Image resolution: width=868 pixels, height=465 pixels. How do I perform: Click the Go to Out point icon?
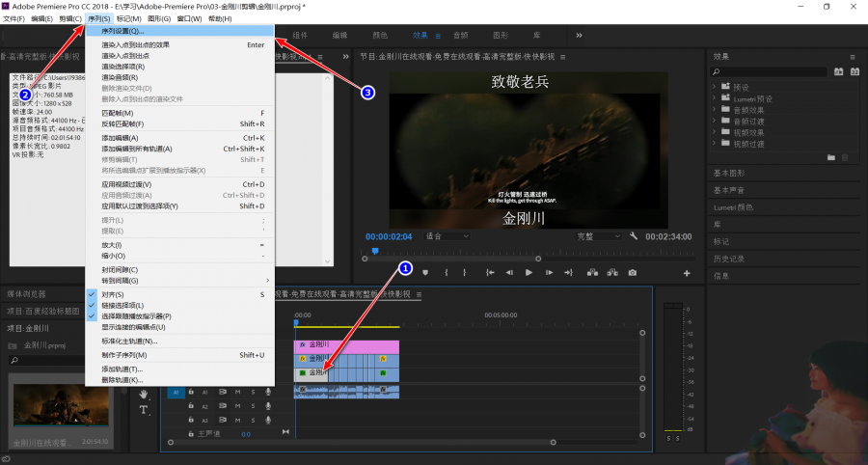[x=568, y=272]
